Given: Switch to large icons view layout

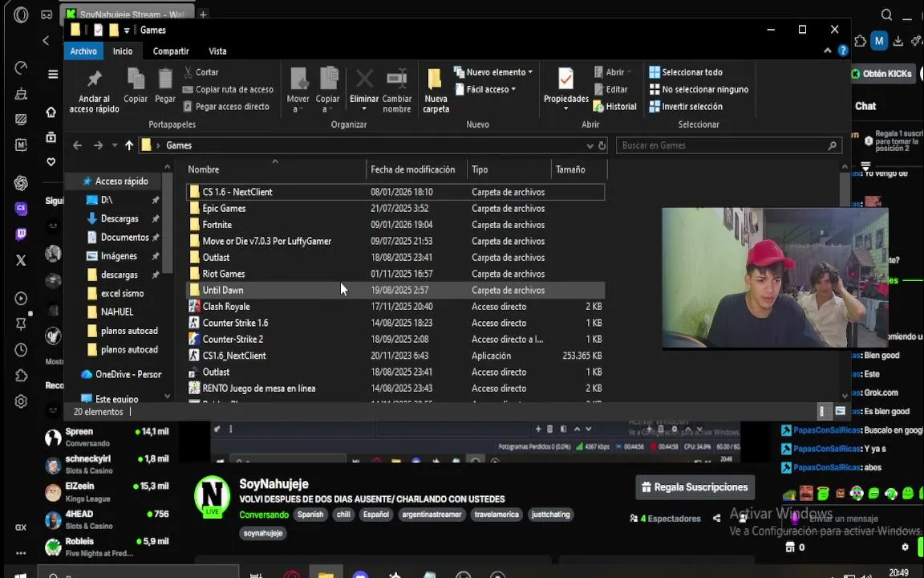Looking at the screenshot, I should click(x=841, y=411).
